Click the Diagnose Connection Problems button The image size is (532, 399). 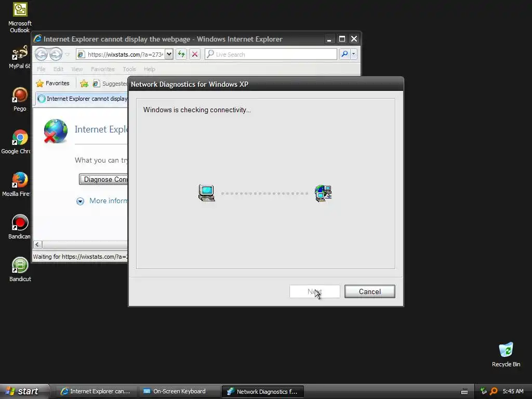tap(103, 179)
